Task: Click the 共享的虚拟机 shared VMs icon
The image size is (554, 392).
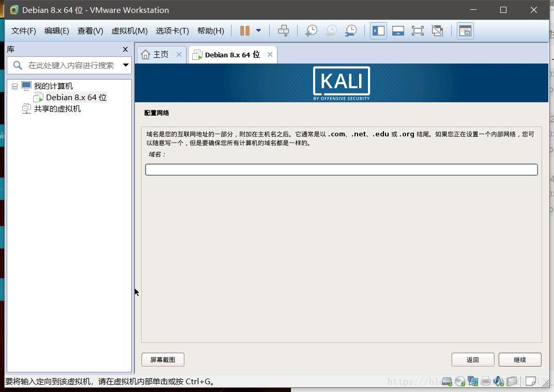Action: pyautogui.click(x=26, y=109)
